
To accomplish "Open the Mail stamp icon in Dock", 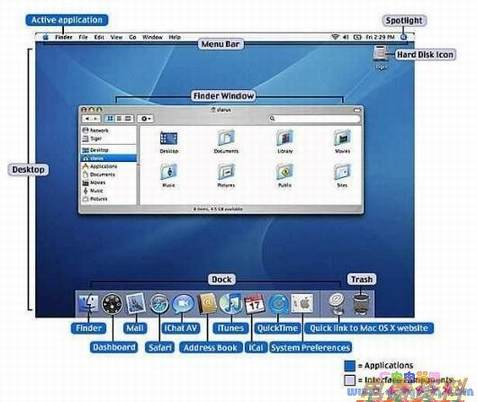I will [x=136, y=303].
